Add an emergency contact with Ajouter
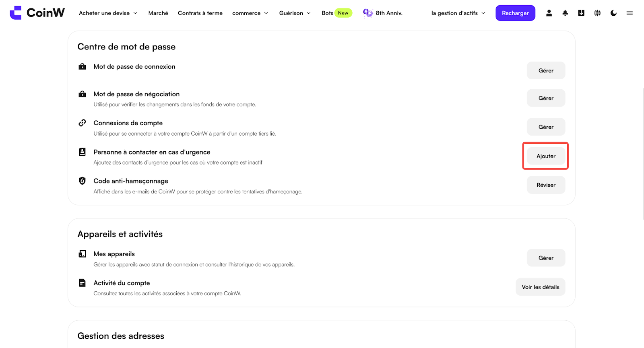 (546, 156)
